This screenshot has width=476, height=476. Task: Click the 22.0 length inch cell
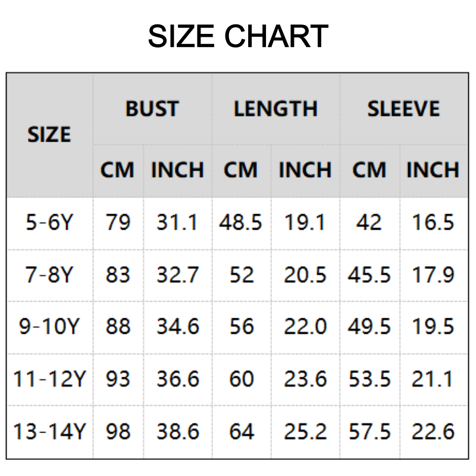coord(305,327)
